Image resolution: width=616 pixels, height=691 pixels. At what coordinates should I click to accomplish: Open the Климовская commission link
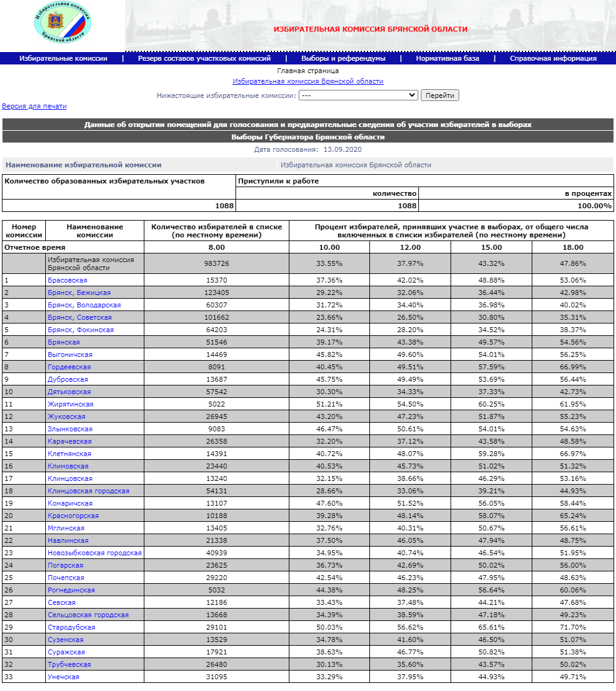(68, 466)
